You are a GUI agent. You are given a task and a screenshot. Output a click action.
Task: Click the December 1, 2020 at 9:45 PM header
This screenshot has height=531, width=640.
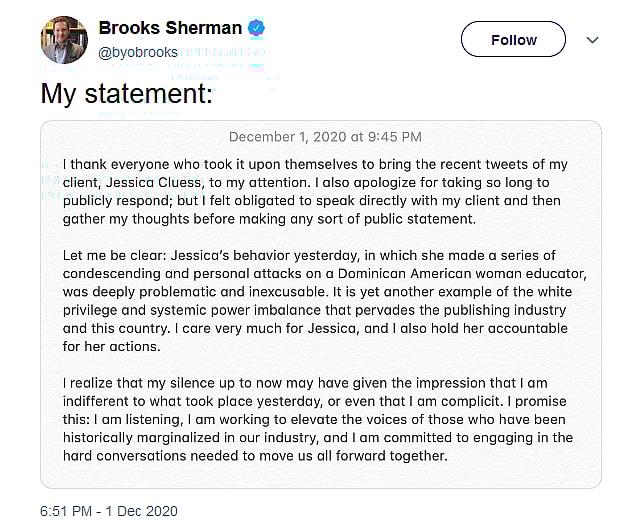pyautogui.click(x=325, y=137)
